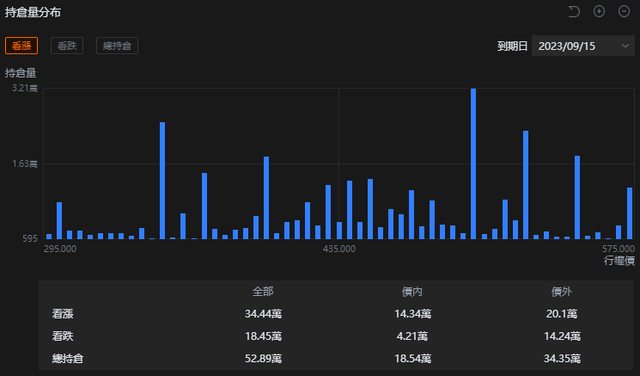This screenshot has width=640, height=376.
Task: Click the 14.24萬 value cell
Action: coord(562,336)
